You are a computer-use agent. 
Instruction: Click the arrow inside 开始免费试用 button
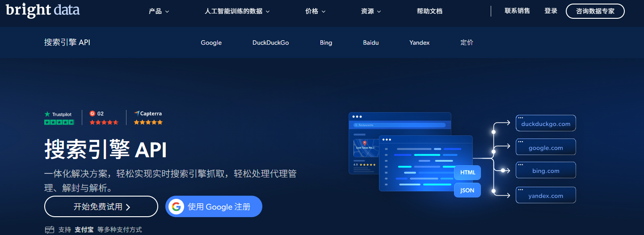coord(128,207)
